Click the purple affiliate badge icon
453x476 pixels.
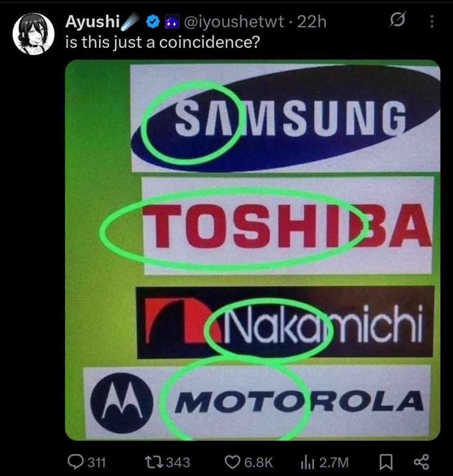pyautogui.click(x=171, y=22)
